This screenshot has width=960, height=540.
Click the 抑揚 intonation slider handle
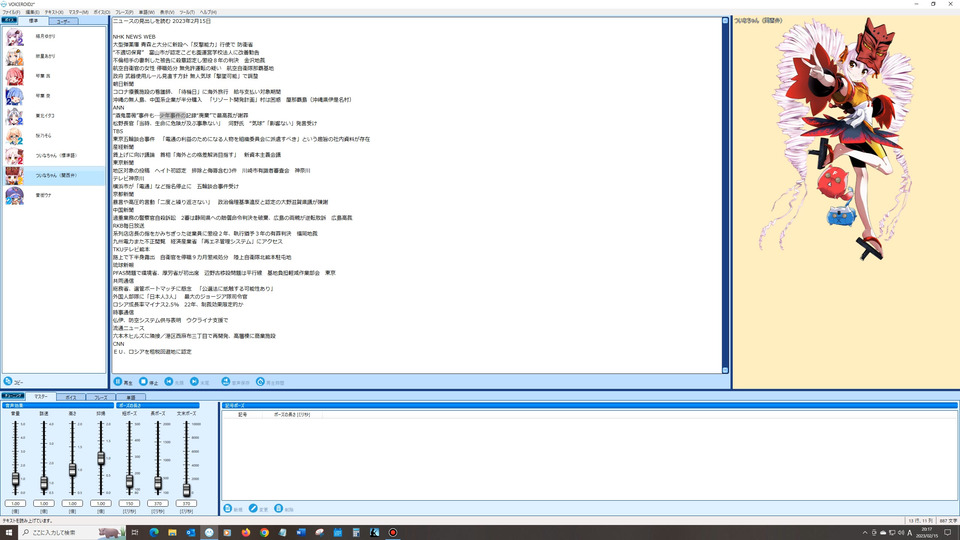[101, 458]
